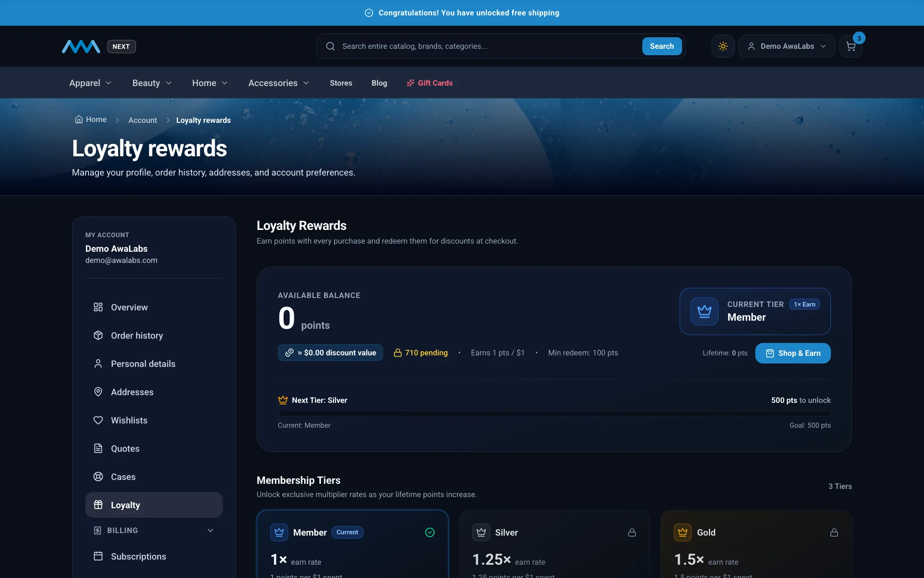Image resolution: width=924 pixels, height=578 pixels.
Task: Open the Demo AwaLabs account dropdown
Action: (787, 46)
